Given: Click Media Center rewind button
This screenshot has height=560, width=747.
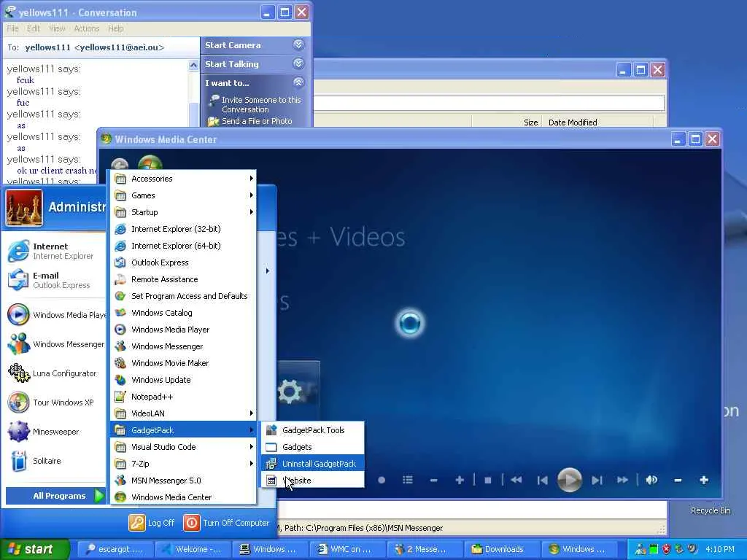Looking at the screenshot, I should (516, 480).
